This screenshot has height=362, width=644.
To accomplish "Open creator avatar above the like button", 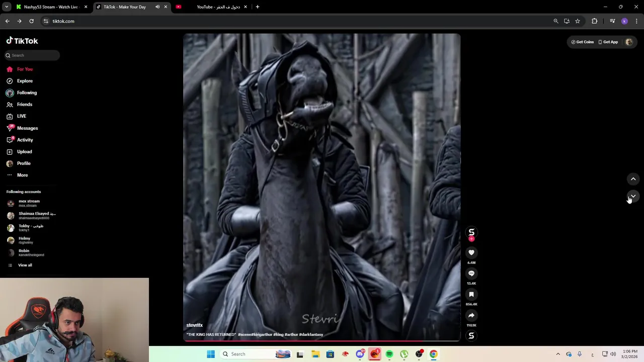I will (x=471, y=232).
